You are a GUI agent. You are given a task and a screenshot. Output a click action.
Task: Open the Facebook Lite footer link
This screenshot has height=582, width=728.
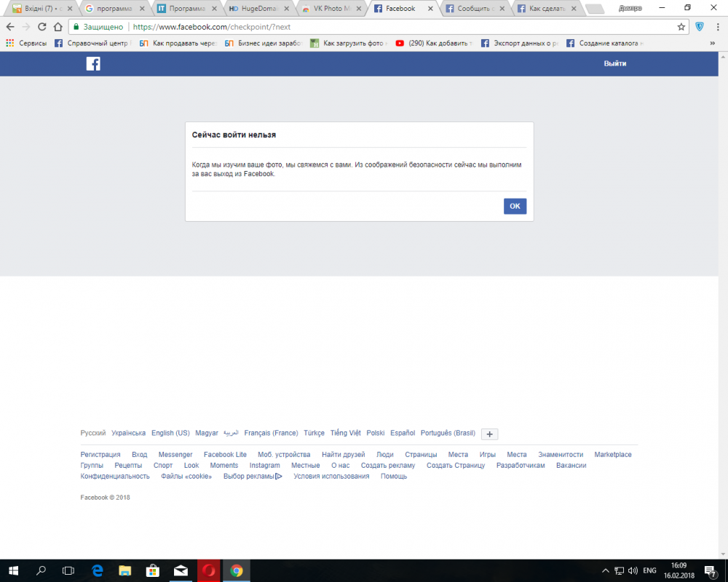click(225, 455)
